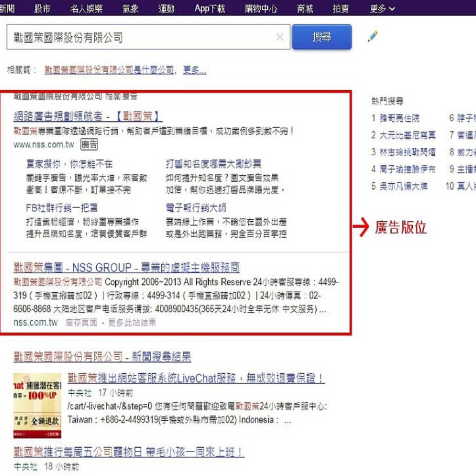The width and height of the screenshot is (476, 476).
Task: Open news 戰國策推出網站客服系統LiveChat服務
Action: coord(197,378)
